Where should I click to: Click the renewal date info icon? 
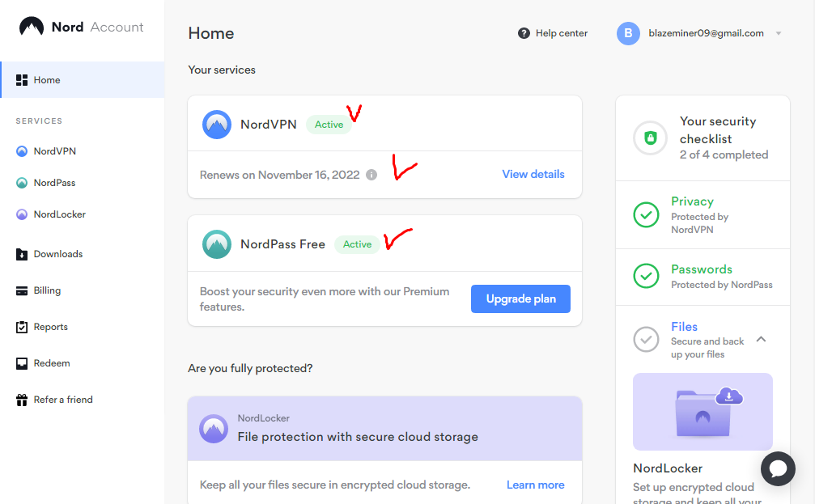pyautogui.click(x=371, y=175)
